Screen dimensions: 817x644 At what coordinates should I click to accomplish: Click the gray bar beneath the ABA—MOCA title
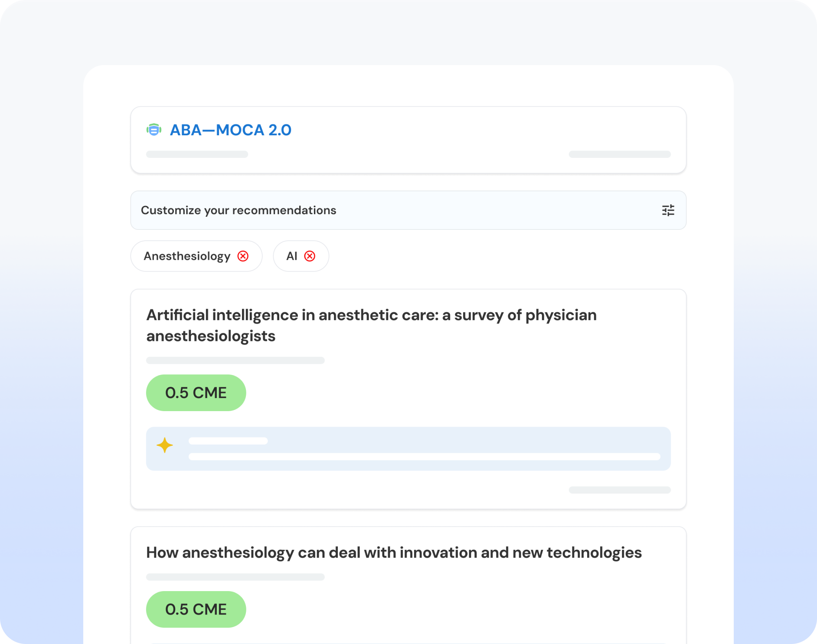(x=197, y=154)
